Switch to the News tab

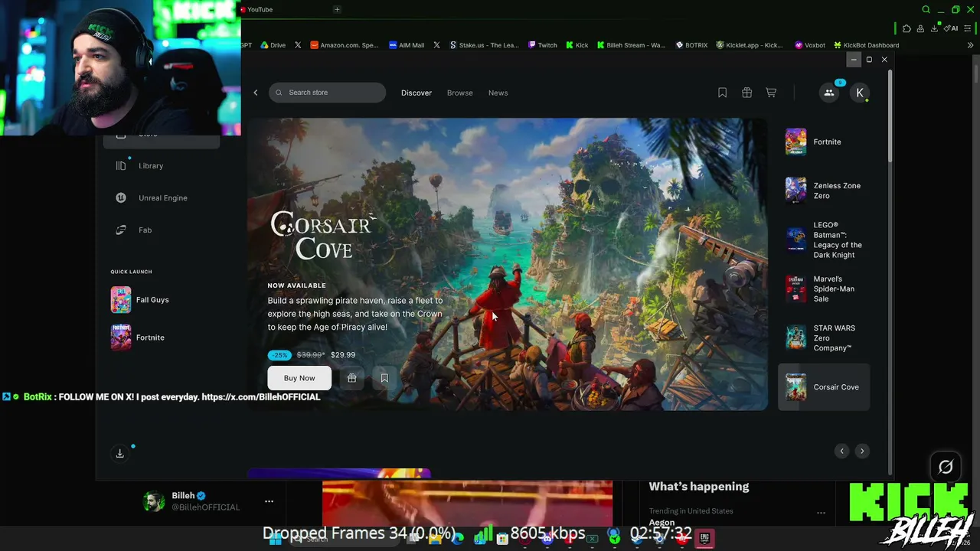(x=498, y=93)
